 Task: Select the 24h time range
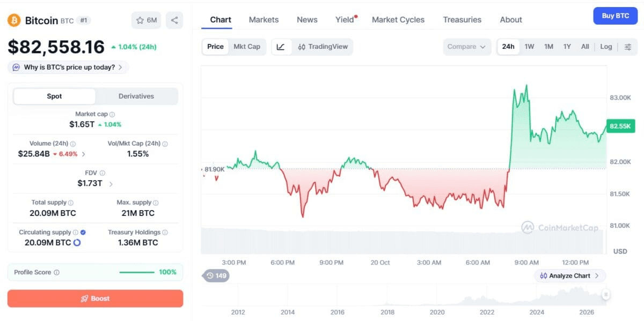click(508, 47)
